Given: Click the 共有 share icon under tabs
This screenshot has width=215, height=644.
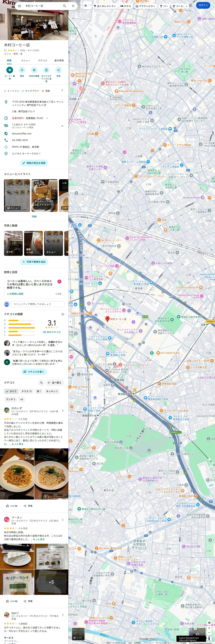Looking at the screenshot, I should tap(58, 70).
